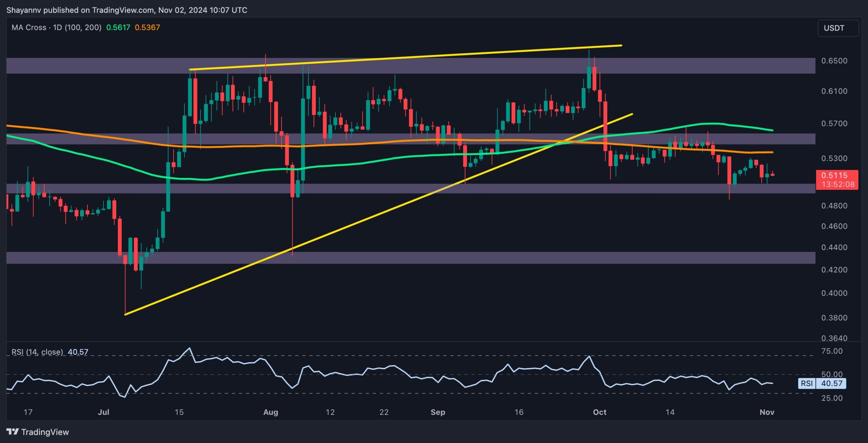Click the 0.4400 price axis label
868x443 pixels.
(834, 247)
